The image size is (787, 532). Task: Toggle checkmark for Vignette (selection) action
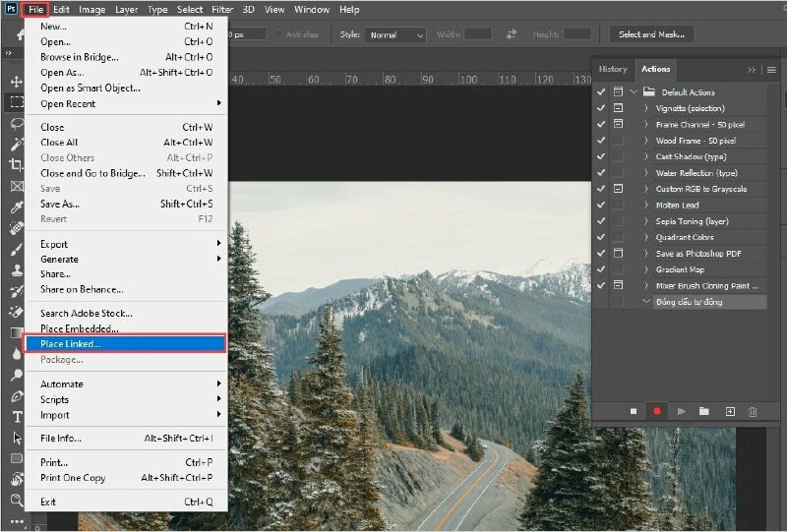(600, 108)
